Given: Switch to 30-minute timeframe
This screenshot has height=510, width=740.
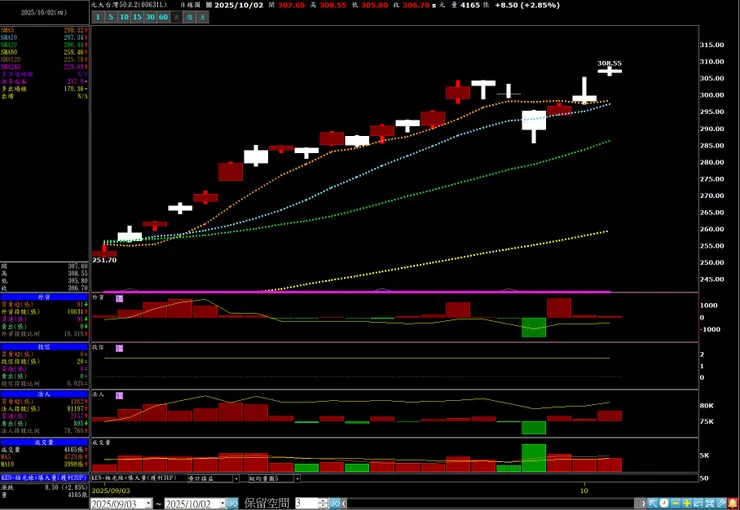Looking at the screenshot, I should pyautogui.click(x=151, y=17).
